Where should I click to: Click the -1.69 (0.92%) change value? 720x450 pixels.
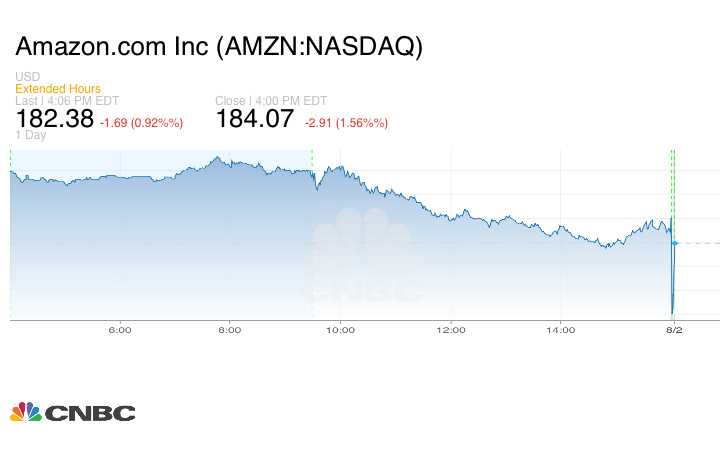pyautogui.click(x=142, y=123)
